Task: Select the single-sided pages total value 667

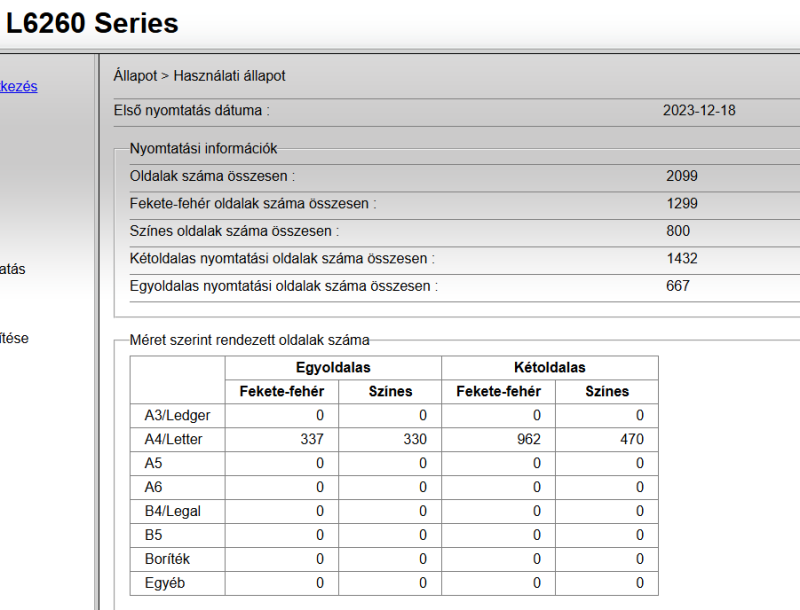Action: coord(678,286)
